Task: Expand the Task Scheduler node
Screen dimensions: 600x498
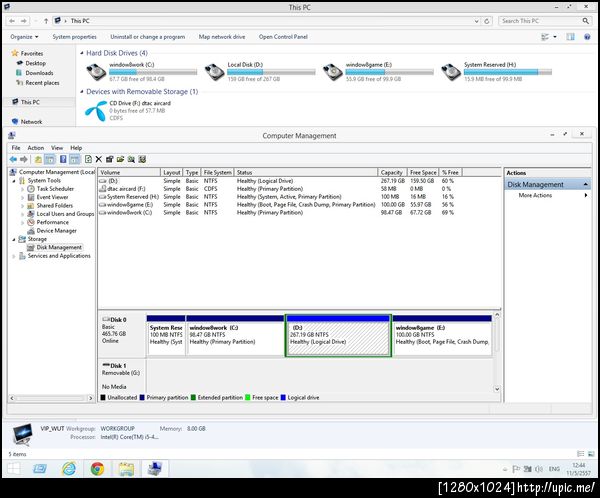Action: point(22,189)
